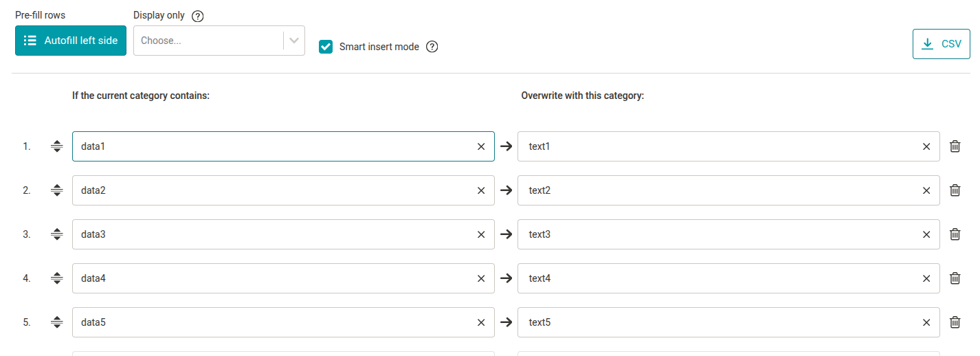Delete row 3 using its trash icon

955,234
